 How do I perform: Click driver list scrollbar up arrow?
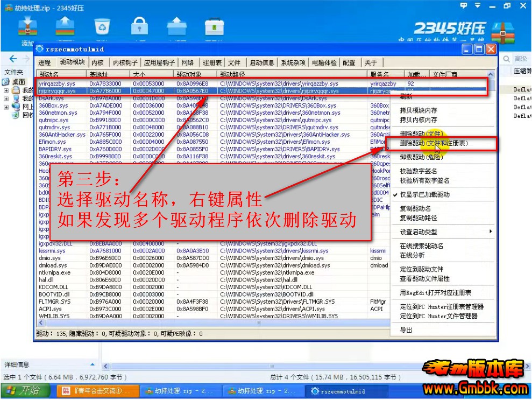[x=490, y=74]
